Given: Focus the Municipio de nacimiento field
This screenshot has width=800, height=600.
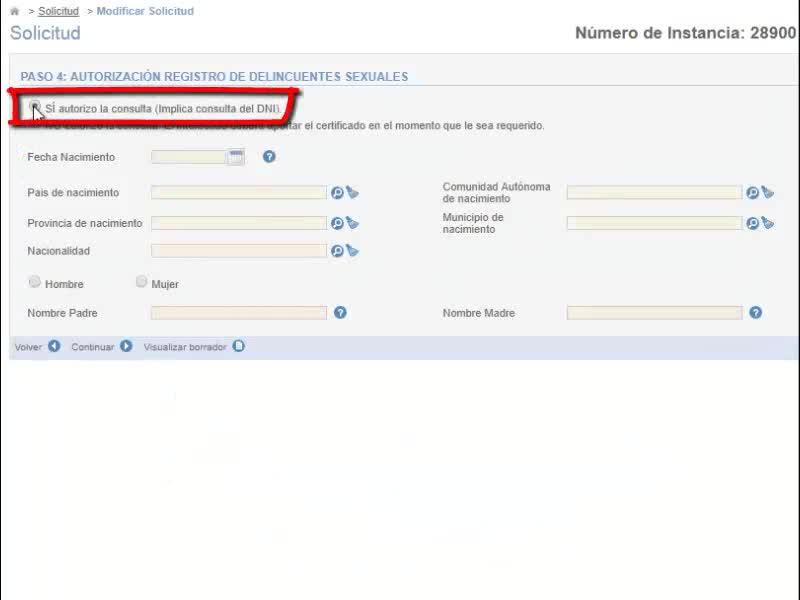Looking at the screenshot, I should click(x=654, y=223).
